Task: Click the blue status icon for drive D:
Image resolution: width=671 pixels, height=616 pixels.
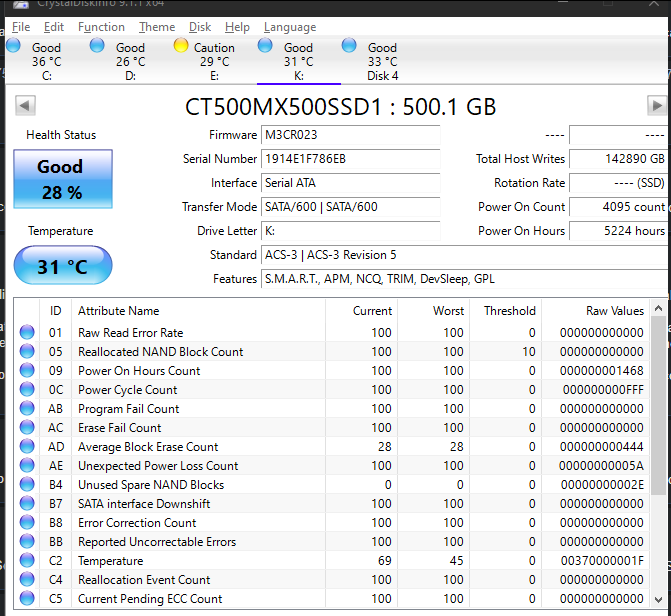Action: click(97, 45)
